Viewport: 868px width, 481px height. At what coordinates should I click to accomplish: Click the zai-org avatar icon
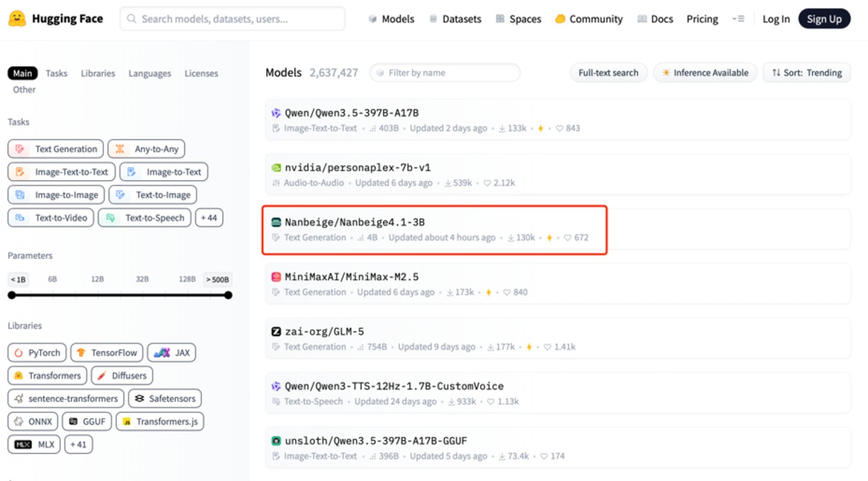point(276,332)
